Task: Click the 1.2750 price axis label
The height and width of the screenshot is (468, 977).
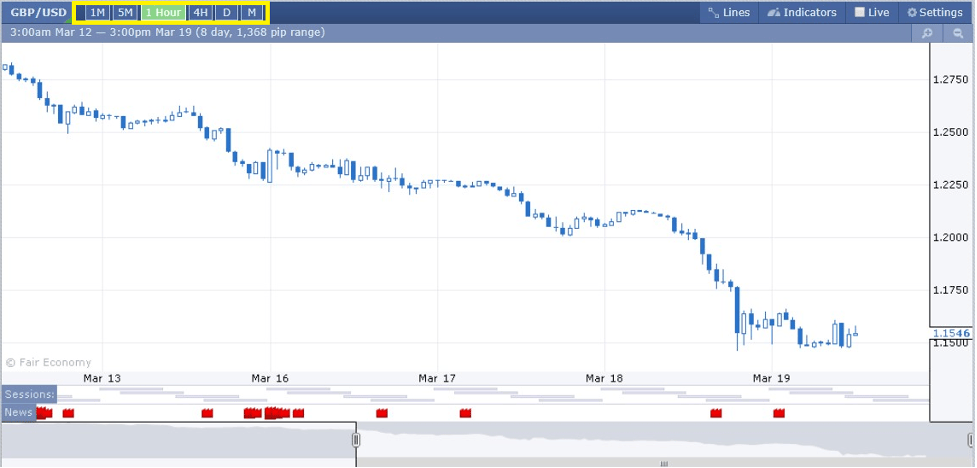Action: tap(951, 80)
